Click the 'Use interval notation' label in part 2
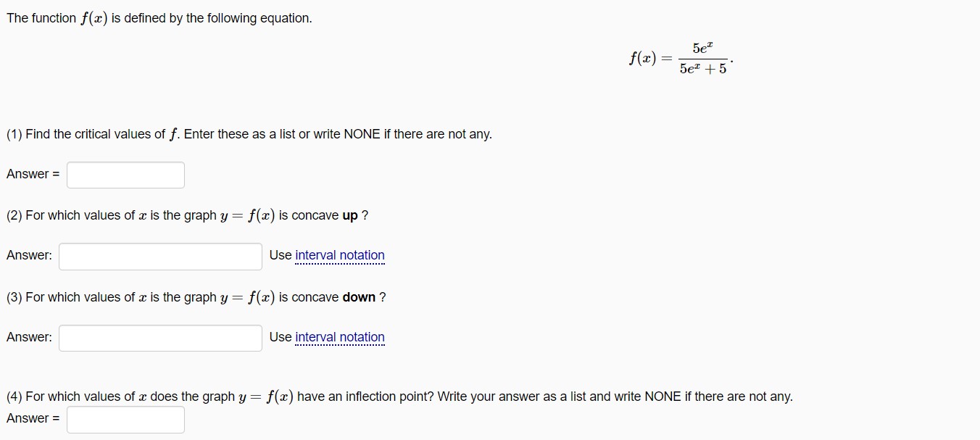 pyautogui.click(x=326, y=255)
